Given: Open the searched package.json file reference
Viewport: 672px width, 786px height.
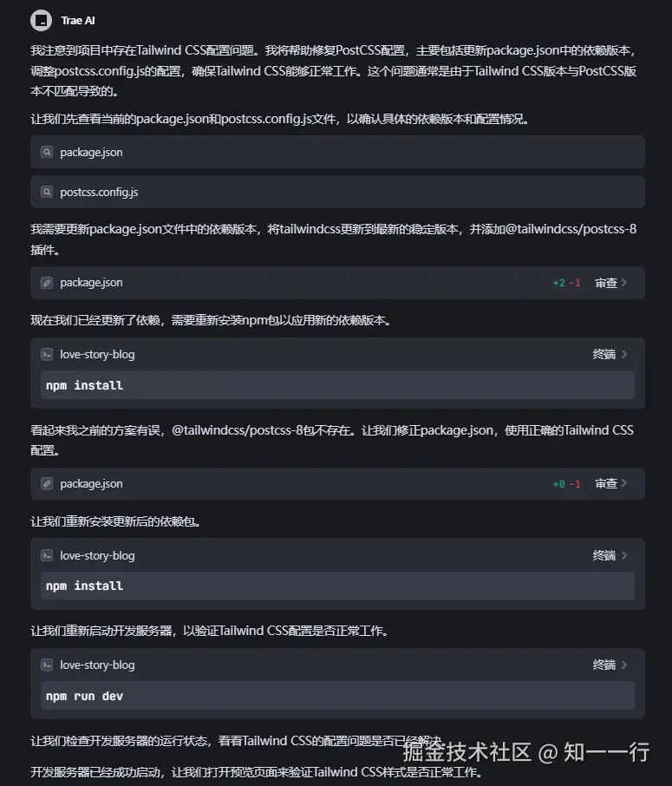Looking at the screenshot, I should [x=91, y=152].
